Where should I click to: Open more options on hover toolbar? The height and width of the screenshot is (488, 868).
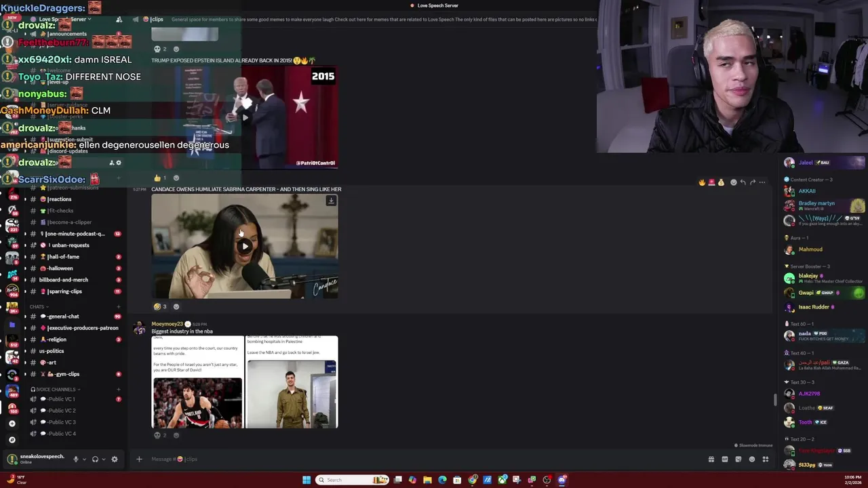(762, 182)
